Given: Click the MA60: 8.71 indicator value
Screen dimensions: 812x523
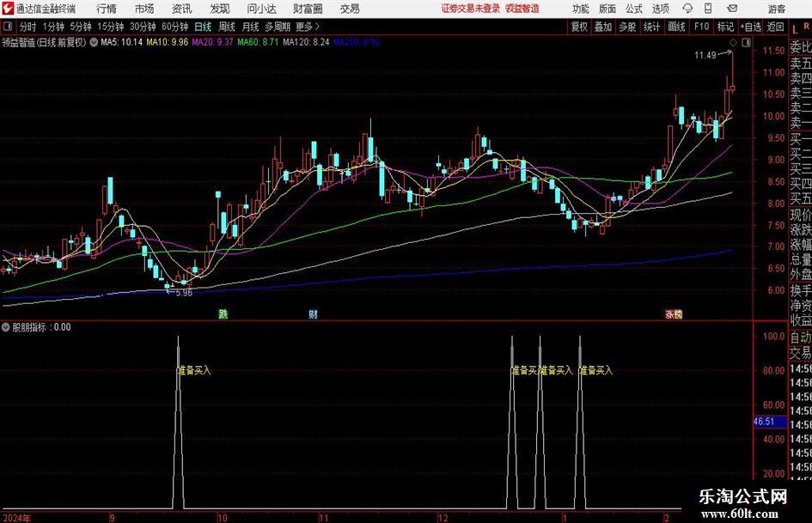Looking at the screenshot, I should [x=258, y=42].
